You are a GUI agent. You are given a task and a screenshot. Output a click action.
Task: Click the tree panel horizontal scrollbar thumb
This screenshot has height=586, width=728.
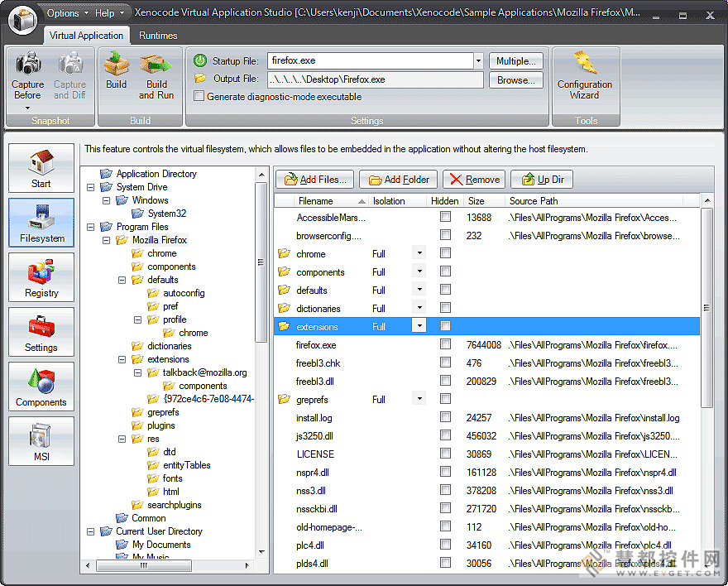tap(144, 565)
